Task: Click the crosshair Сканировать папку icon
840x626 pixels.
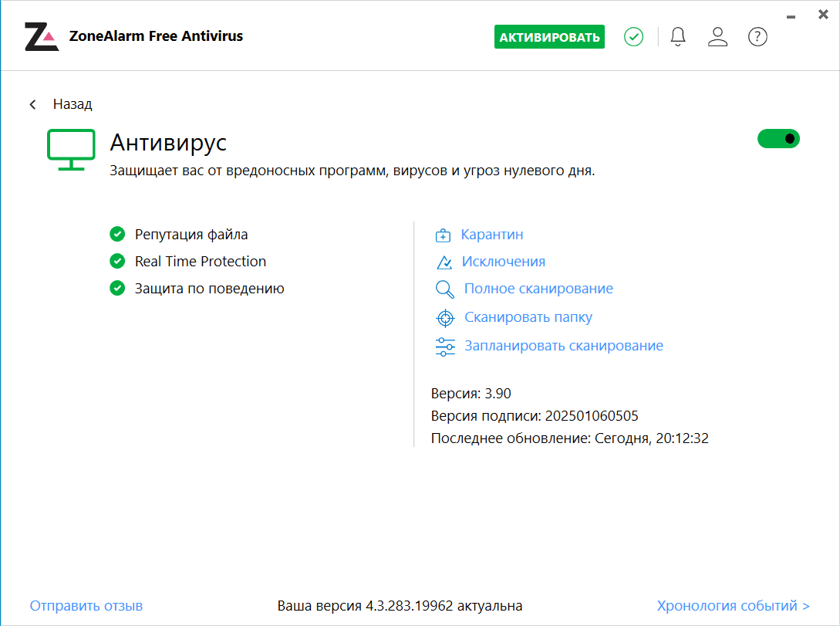Action: coord(445,318)
